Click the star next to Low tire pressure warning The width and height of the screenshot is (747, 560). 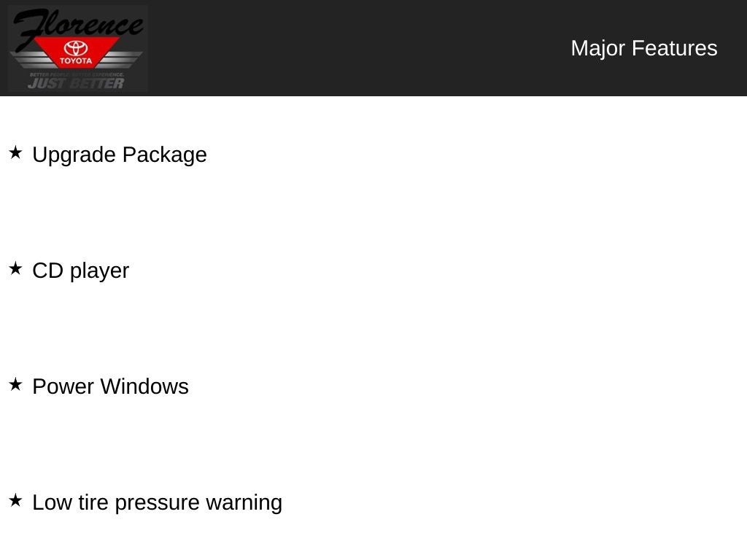pos(15,500)
